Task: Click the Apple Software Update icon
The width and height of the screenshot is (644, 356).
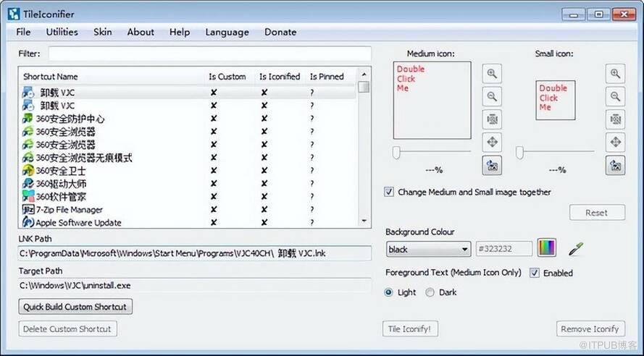Action: 28,222
